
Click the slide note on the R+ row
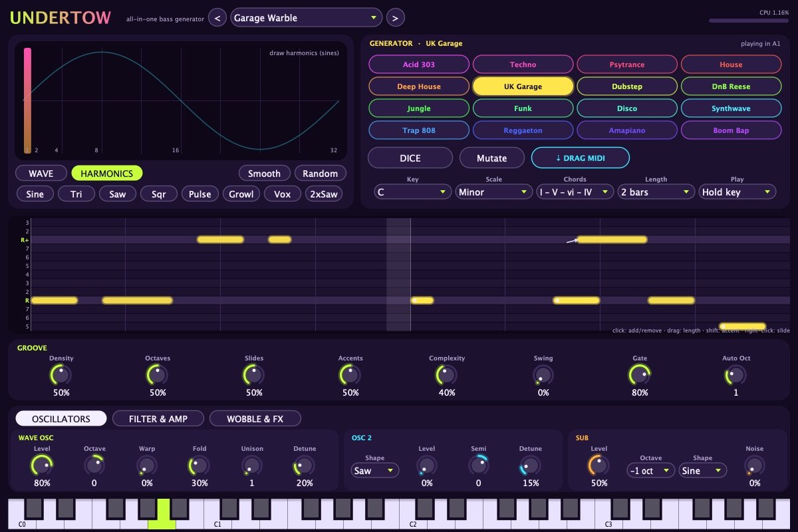pyautogui.click(x=612, y=239)
